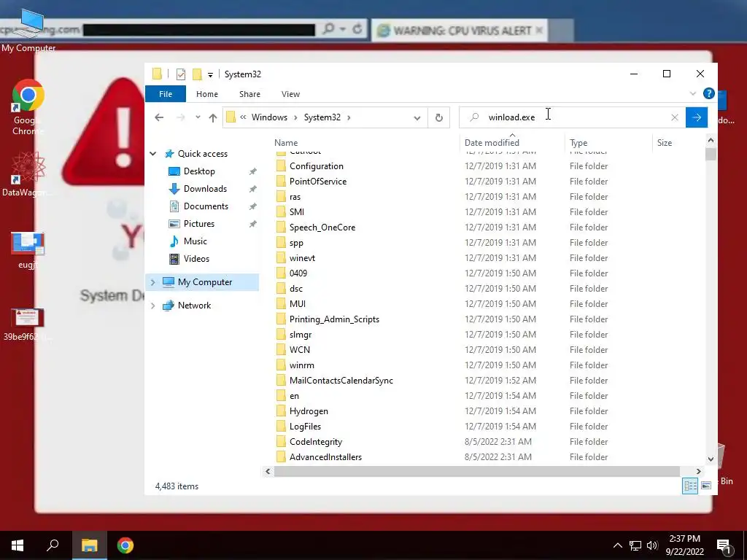Expand the ribbon with the chevron

693,93
